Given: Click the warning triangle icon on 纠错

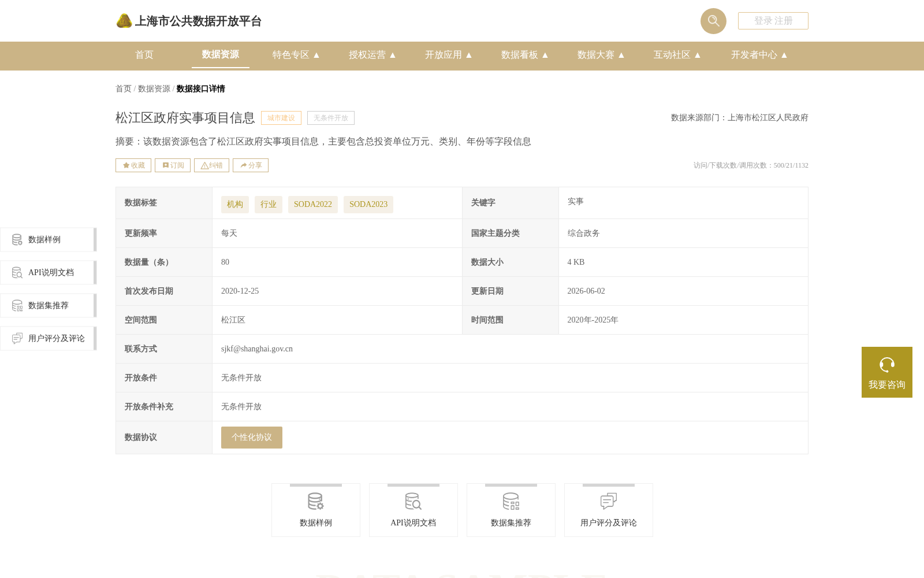Looking at the screenshot, I should coord(204,165).
